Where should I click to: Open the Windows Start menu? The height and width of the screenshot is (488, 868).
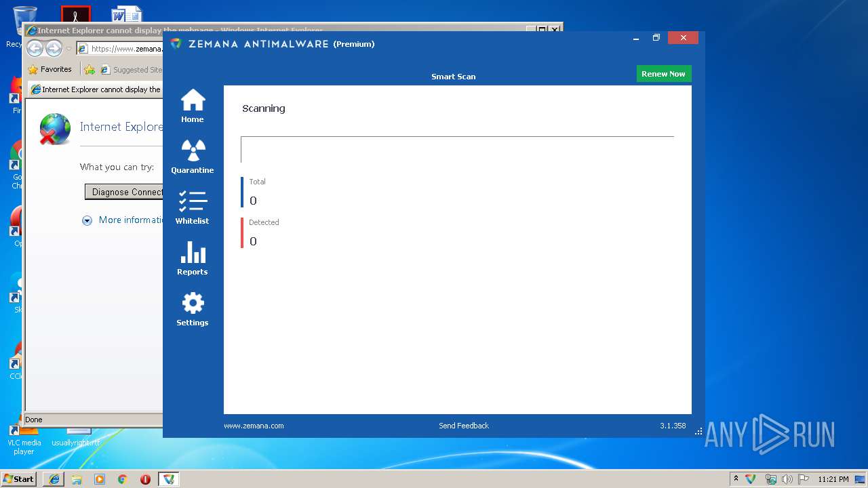point(18,479)
